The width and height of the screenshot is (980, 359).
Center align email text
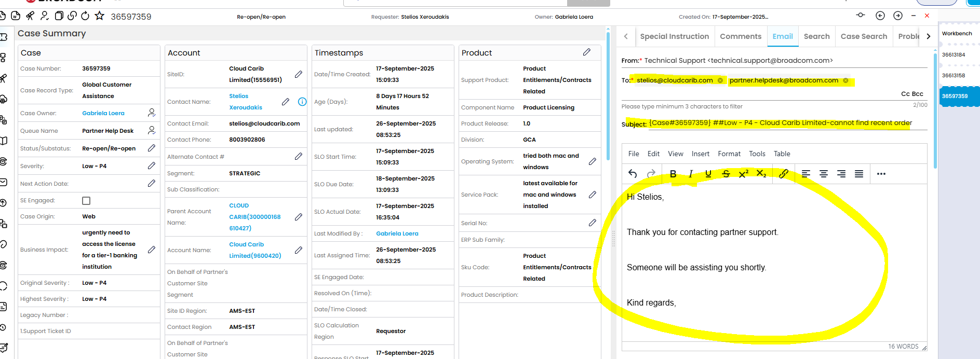coord(824,174)
